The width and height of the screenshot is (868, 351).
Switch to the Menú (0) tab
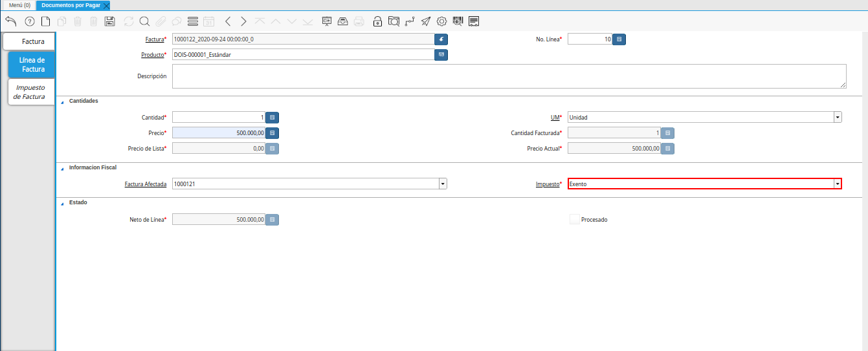pos(19,5)
